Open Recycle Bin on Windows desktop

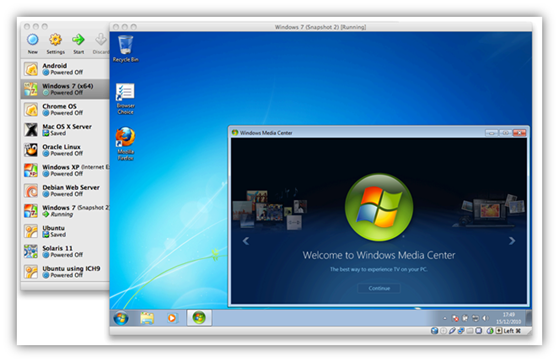125,49
